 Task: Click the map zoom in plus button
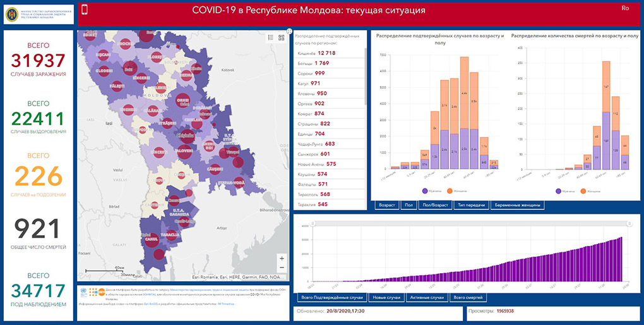coord(282,259)
